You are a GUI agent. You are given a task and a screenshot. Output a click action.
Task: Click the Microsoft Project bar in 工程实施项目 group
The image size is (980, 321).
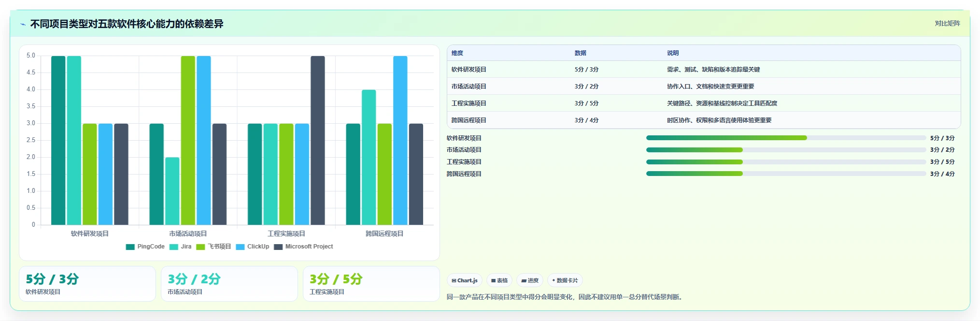pyautogui.click(x=318, y=140)
